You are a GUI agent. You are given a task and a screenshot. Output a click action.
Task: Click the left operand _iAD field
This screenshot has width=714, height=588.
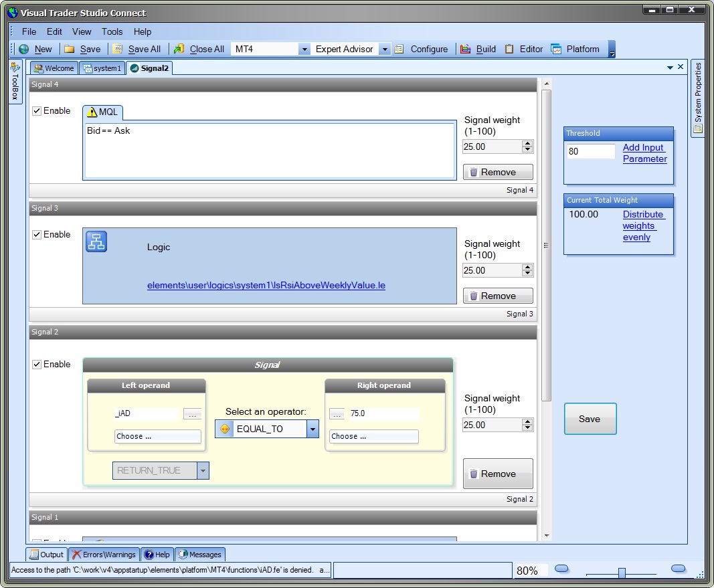(146, 413)
